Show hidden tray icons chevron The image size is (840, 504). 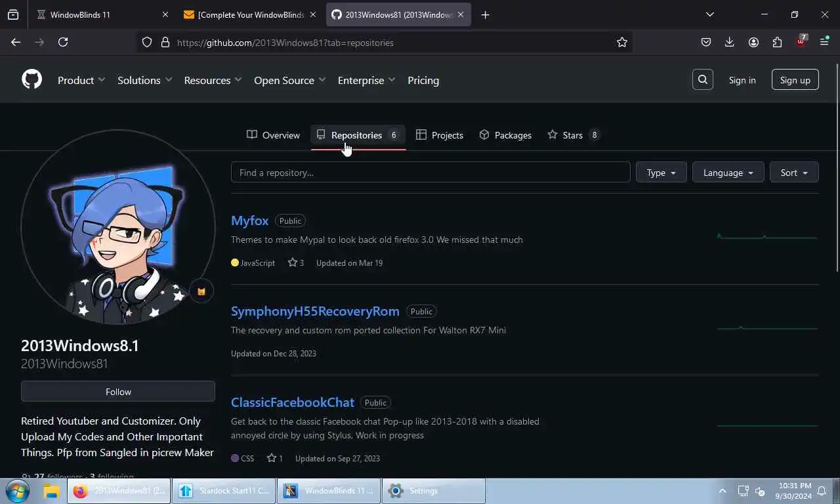coord(723,491)
